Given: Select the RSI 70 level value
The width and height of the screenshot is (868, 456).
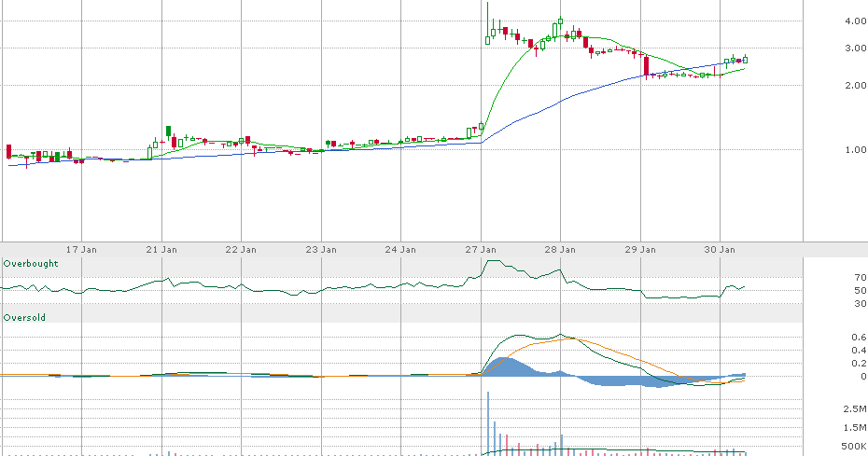Looking at the screenshot, I should (861, 277).
